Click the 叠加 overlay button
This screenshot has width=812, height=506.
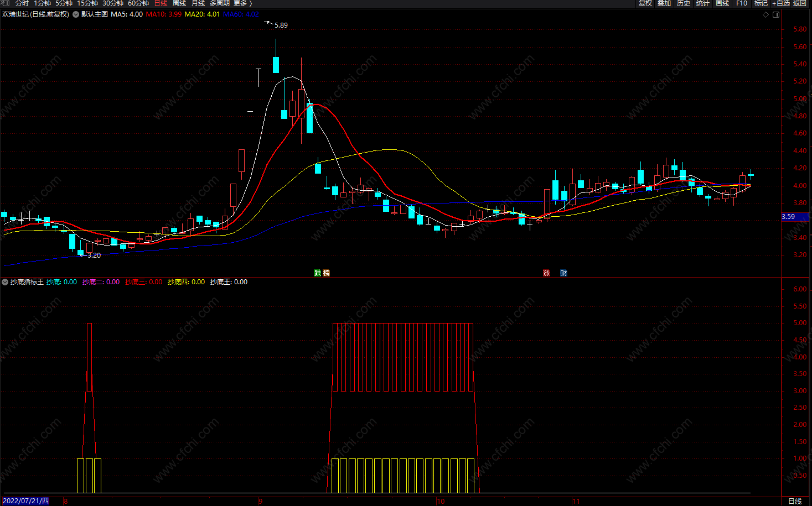(664, 3)
